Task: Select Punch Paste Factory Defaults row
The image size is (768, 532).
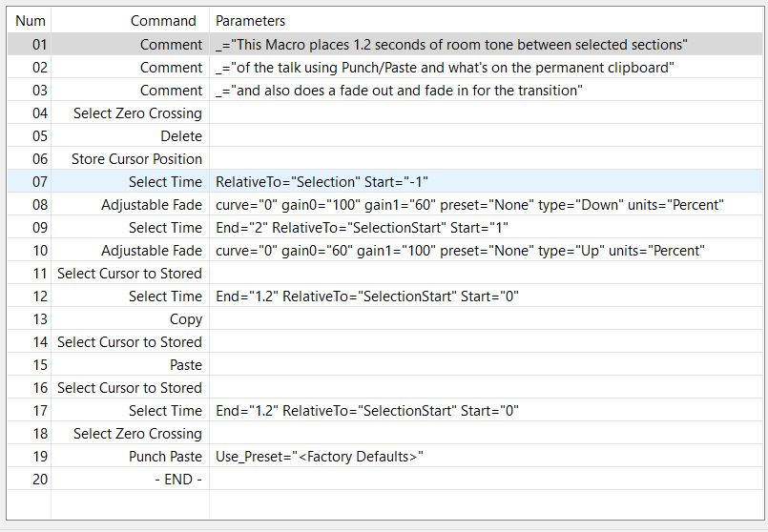Action: [385, 457]
